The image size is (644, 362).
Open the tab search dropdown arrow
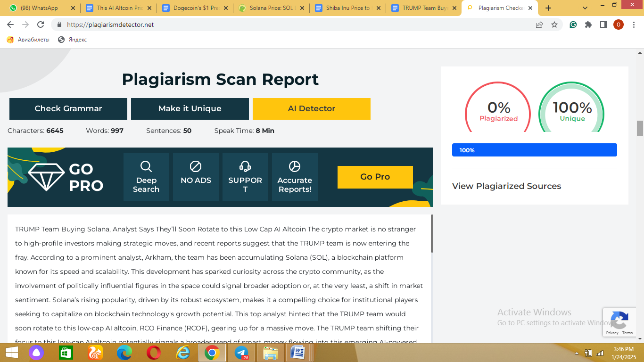click(x=585, y=8)
